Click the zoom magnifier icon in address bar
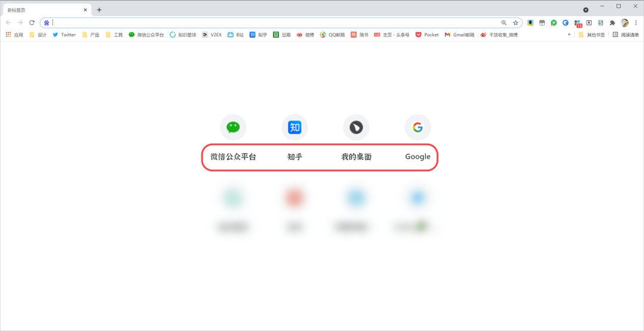The image size is (644, 331). point(504,23)
